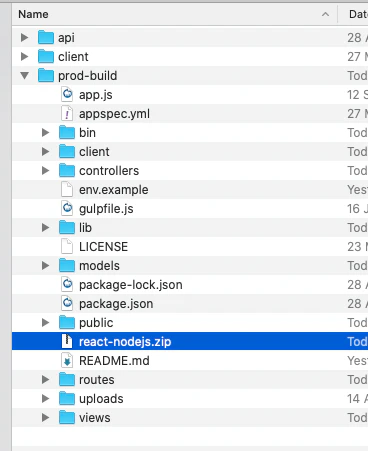Select the top-level client folder name
Image resolution: width=368 pixels, height=451 pixels.
(73, 57)
